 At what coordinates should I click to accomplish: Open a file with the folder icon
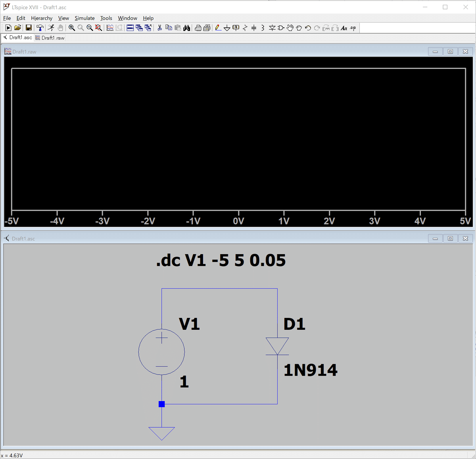[x=17, y=28]
